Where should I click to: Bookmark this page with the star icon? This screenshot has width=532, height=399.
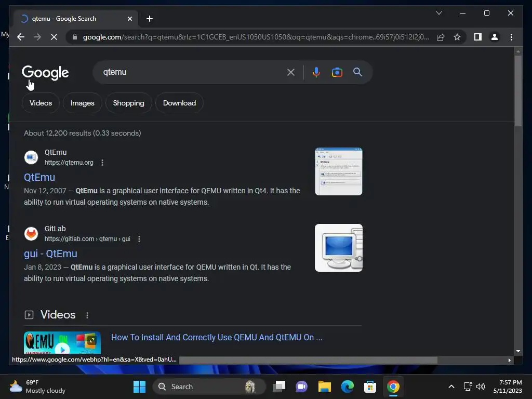(x=457, y=37)
